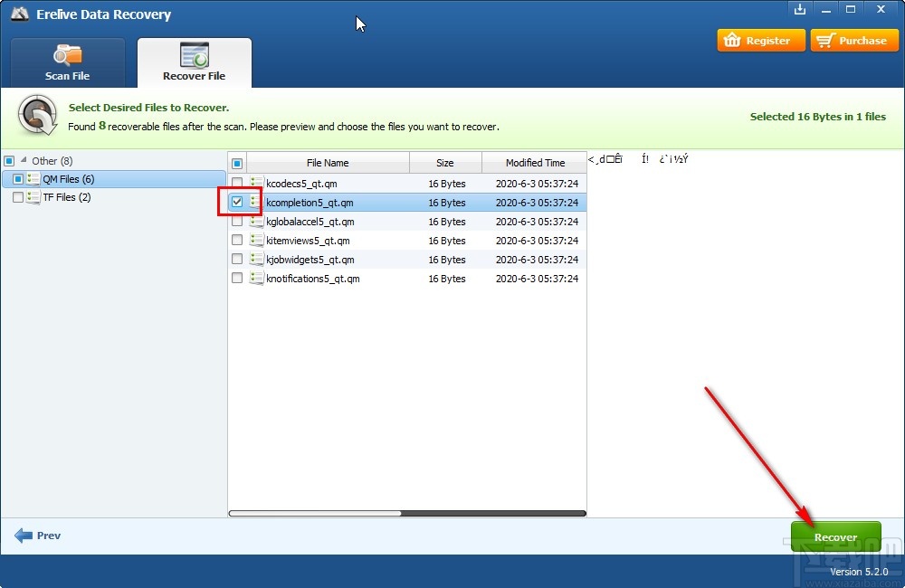Image resolution: width=905 pixels, height=588 pixels.
Task: Toggle the QM Files (6) checkbox
Action: point(18,179)
